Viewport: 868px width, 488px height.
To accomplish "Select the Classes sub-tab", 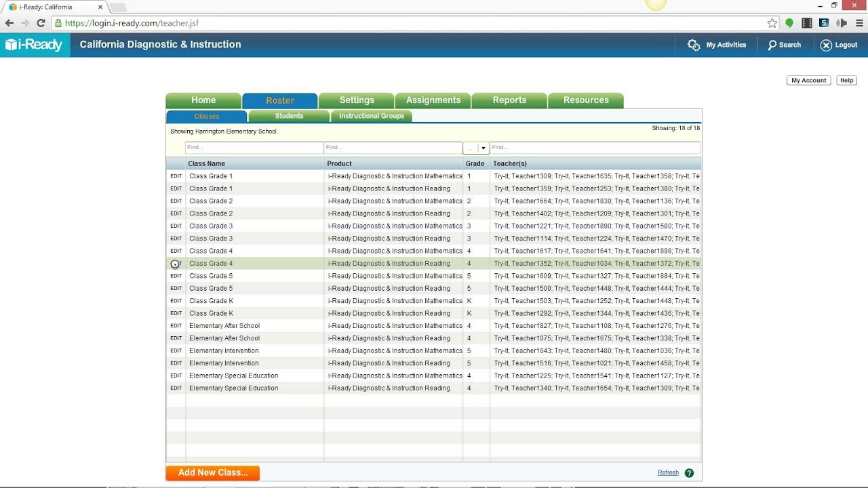I will [x=207, y=116].
